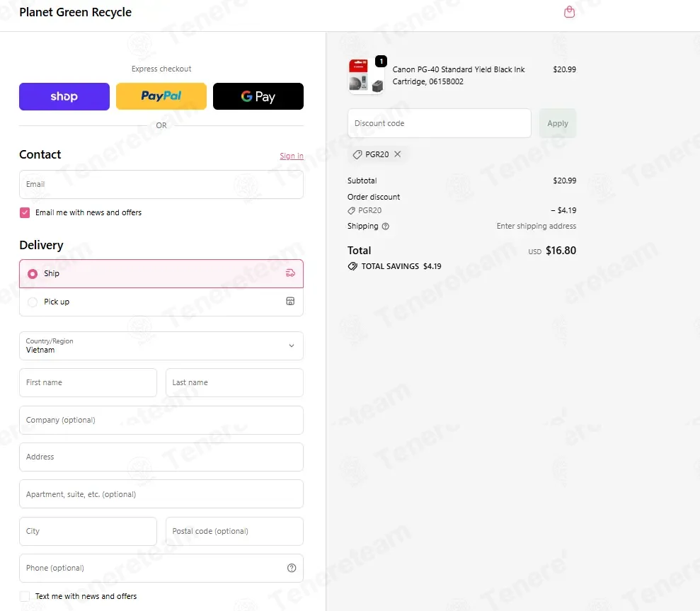700x611 pixels.
Task: Click the Company (optional) field
Action: pyautogui.click(x=161, y=421)
